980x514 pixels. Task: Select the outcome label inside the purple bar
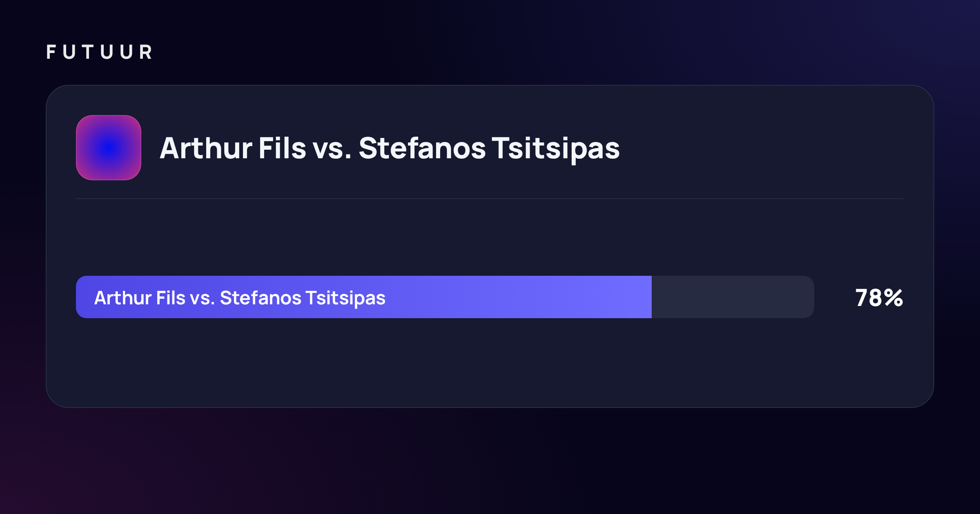[x=240, y=298]
